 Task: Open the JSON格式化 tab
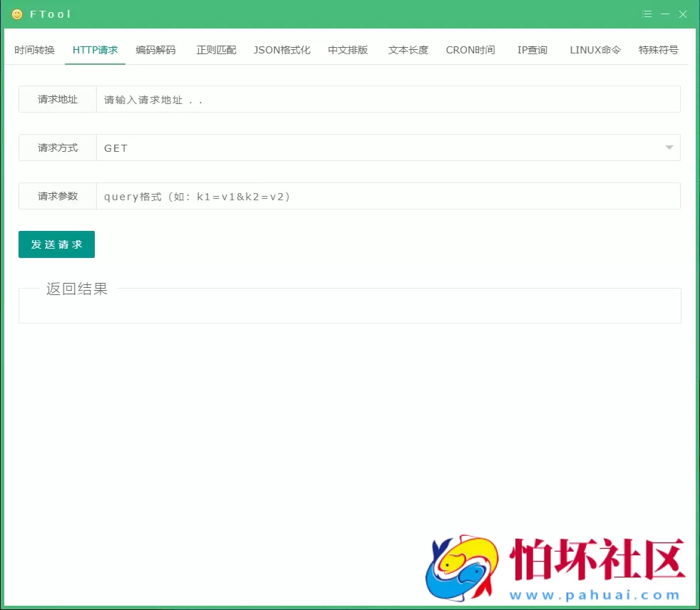[282, 50]
